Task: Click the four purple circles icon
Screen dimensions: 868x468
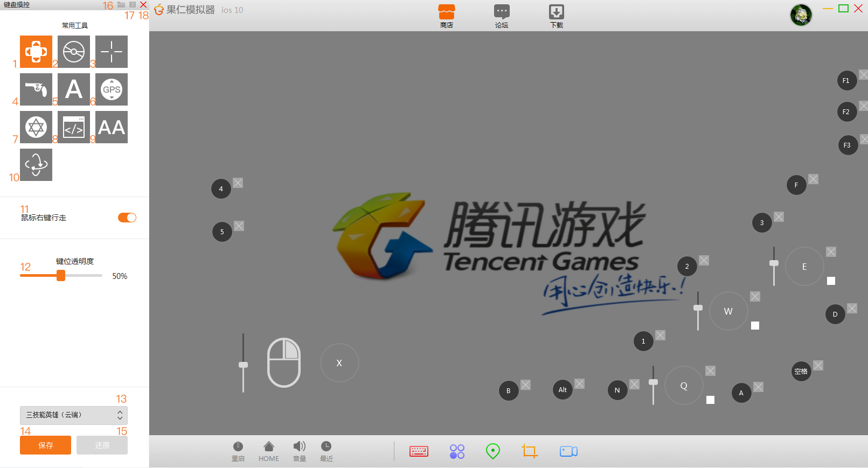Action: coord(457,451)
